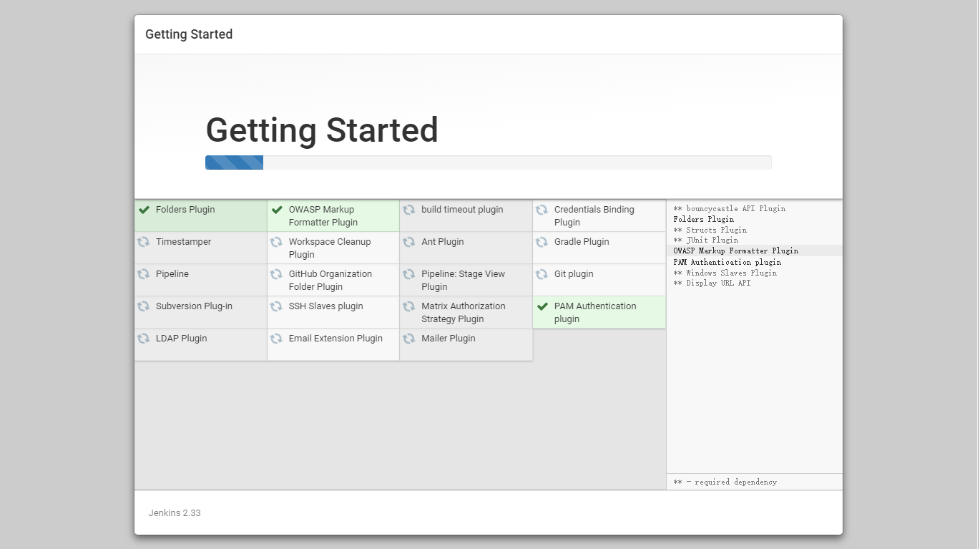The width and height of the screenshot is (980, 549).
Task: Click the pending sync icon beside Credentials Binding Plugin
Action: pyautogui.click(x=542, y=210)
